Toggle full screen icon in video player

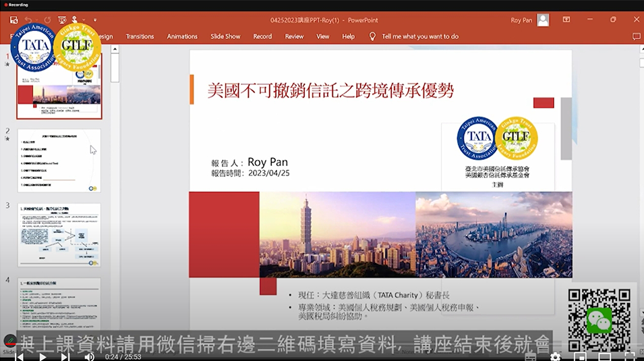(630, 356)
